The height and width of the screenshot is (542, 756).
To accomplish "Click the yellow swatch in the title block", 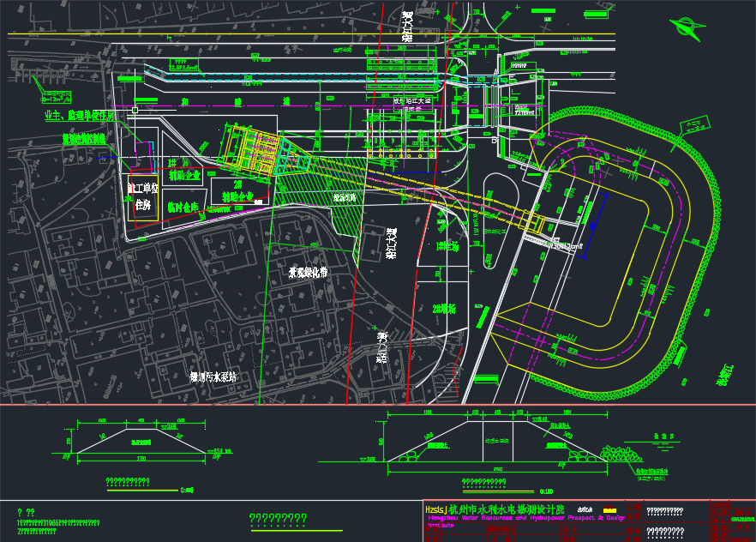I will point(609,509).
